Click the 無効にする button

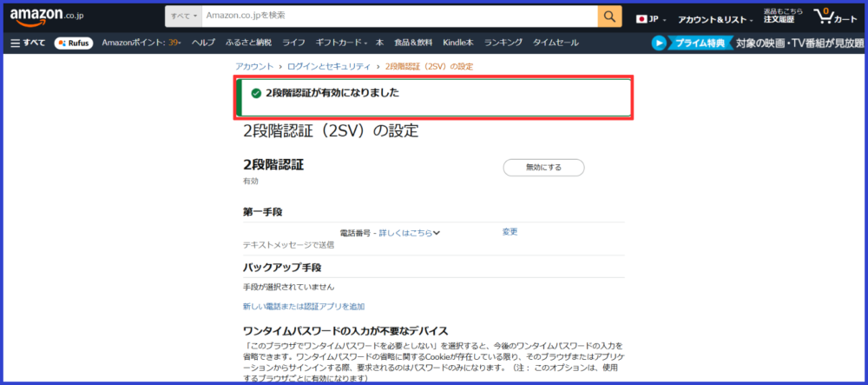543,167
